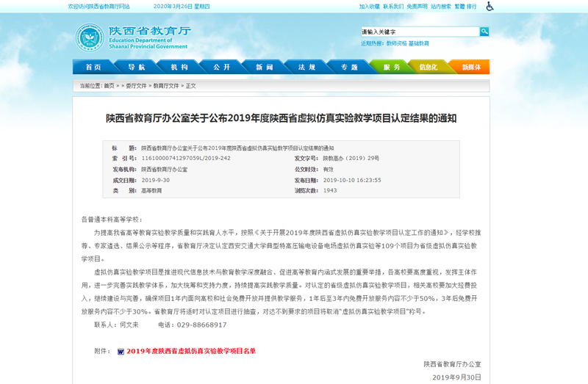Viewport: 588px width, 384px height.
Task: Open the 首页 navigation tab
Action: [x=93, y=68]
